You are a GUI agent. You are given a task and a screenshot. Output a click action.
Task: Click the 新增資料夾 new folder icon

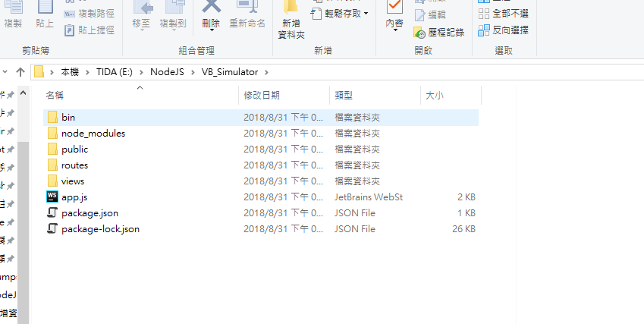tap(291, 8)
